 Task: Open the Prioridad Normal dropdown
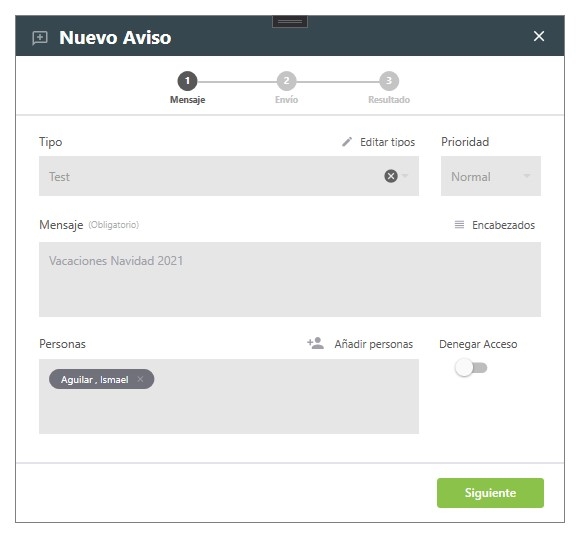click(490, 176)
